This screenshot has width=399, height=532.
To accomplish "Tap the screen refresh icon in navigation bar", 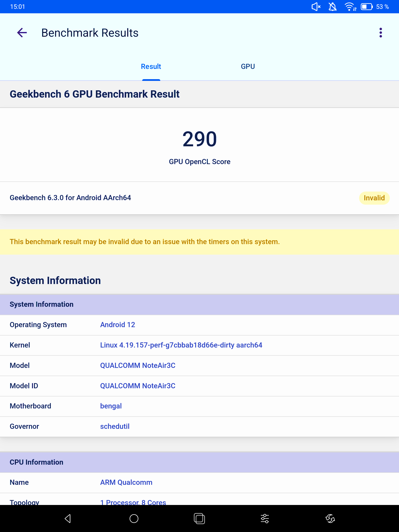I will tap(330, 518).
